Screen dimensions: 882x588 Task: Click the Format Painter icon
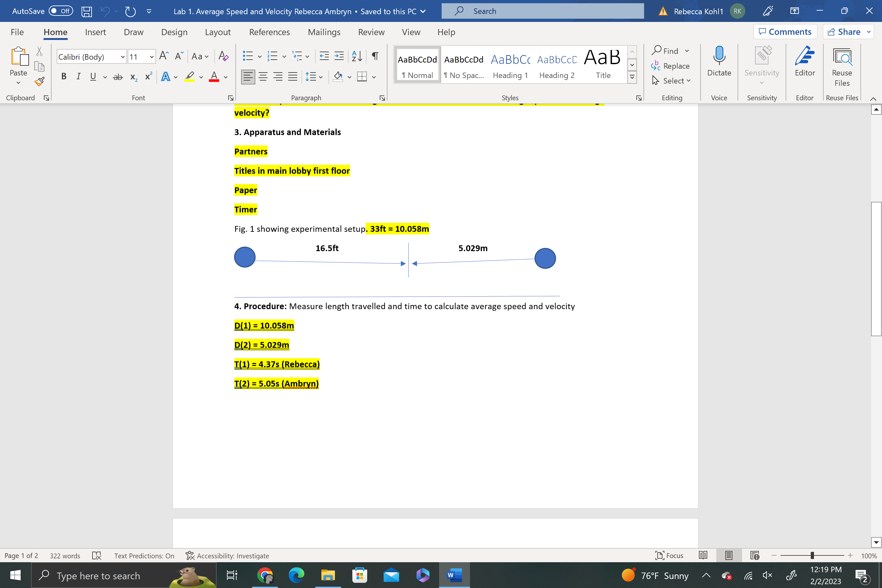39,81
